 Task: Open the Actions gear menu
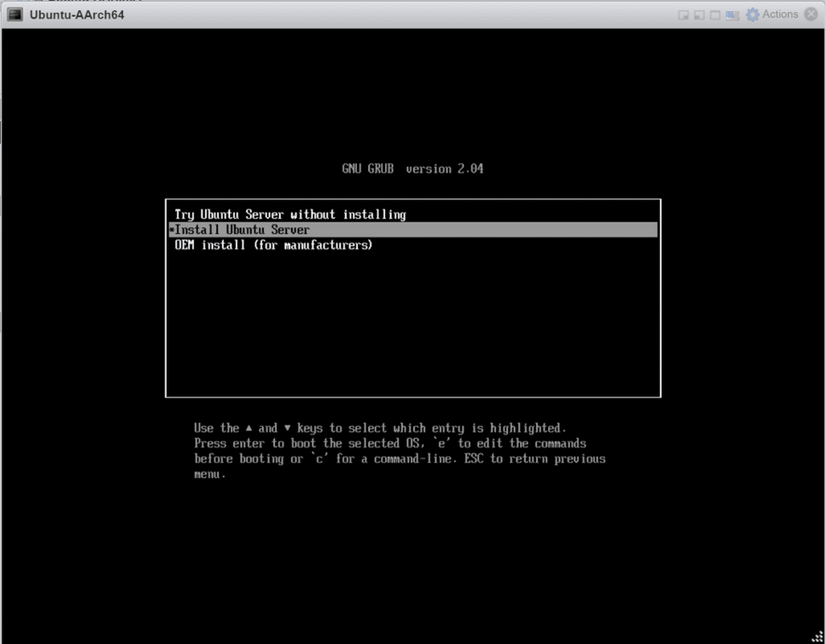[752, 15]
